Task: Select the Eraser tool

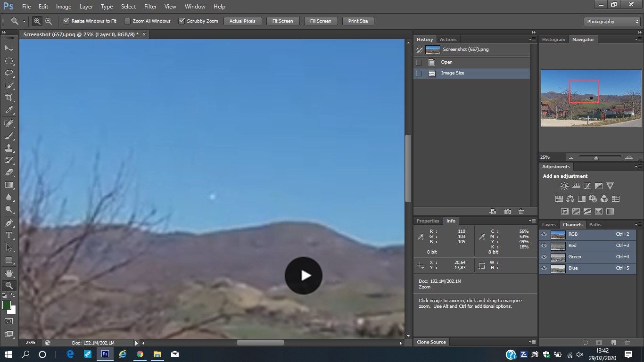Action: coord(8,173)
